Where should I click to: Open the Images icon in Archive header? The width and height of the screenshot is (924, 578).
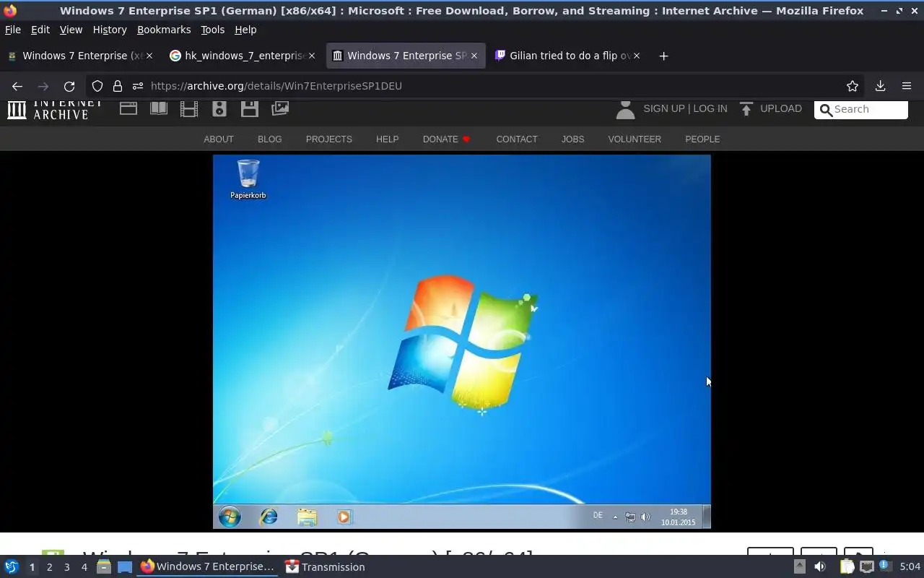[x=280, y=108]
